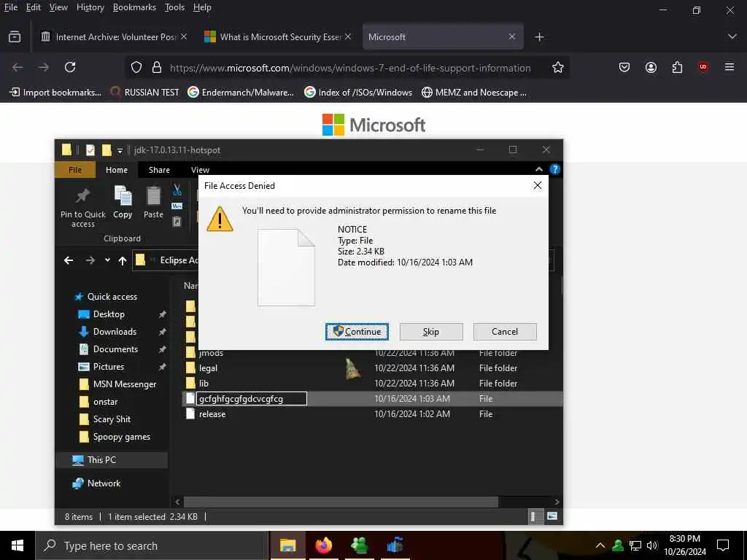Open Index of /ISOs/Windows bookmark

pyautogui.click(x=358, y=93)
